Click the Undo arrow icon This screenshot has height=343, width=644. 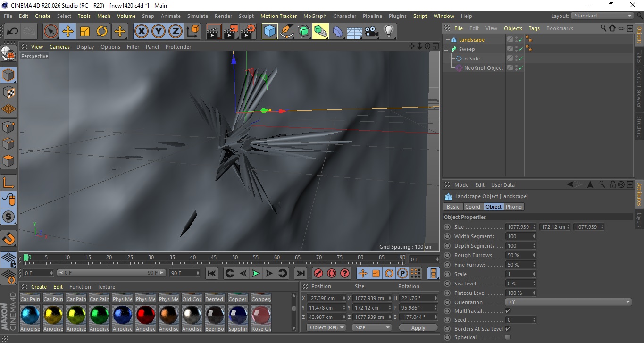pos(12,32)
